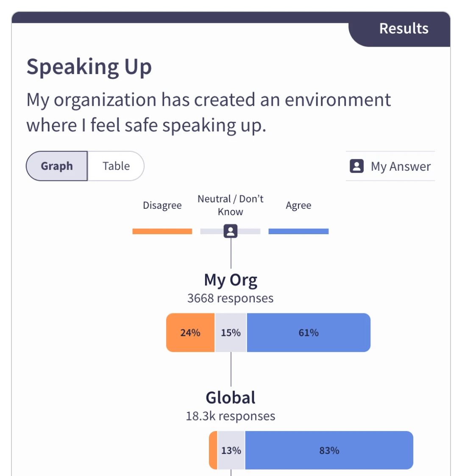Click the blue Agree legend bar
The height and width of the screenshot is (476, 462).
(x=298, y=231)
